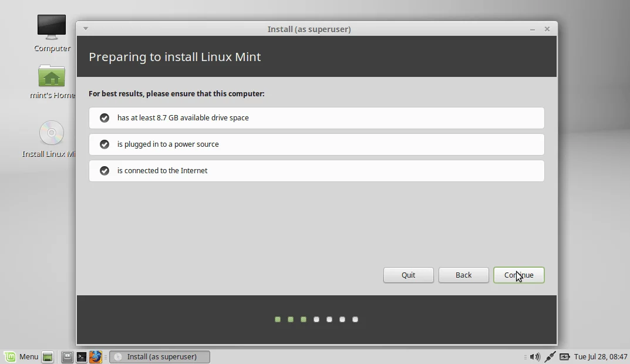The width and height of the screenshot is (630, 364).
Task: Open the battery status indicator
Action: pyautogui.click(x=564, y=356)
